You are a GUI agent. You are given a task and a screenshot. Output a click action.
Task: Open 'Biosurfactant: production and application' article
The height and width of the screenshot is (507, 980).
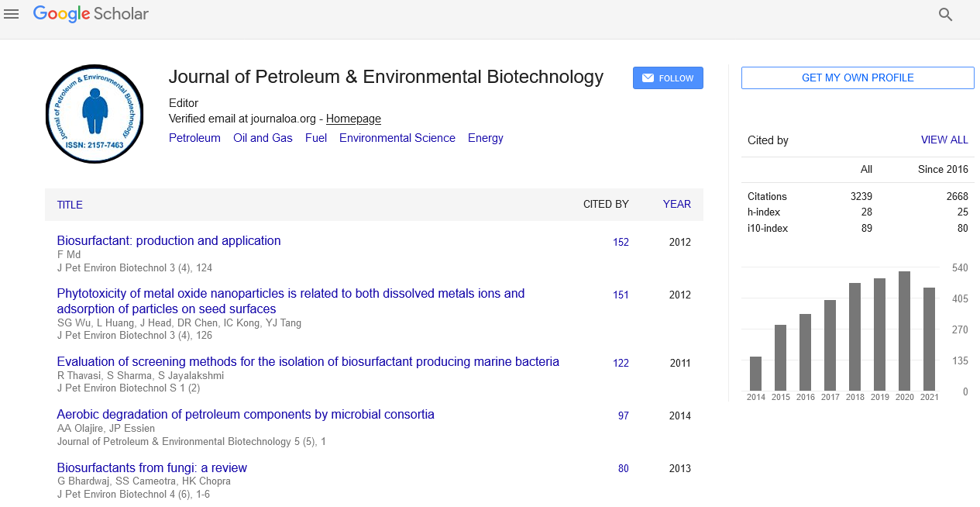[x=169, y=241]
